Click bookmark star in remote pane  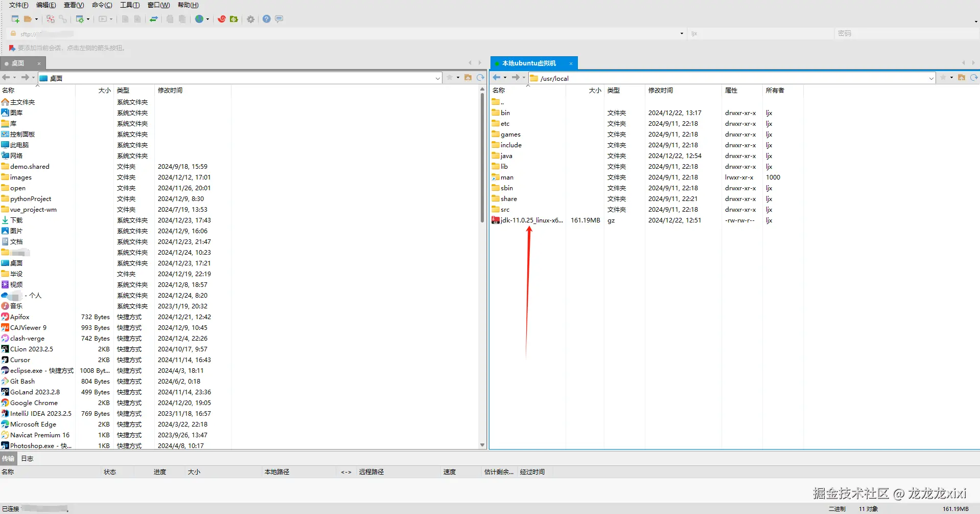click(x=943, y=78)
